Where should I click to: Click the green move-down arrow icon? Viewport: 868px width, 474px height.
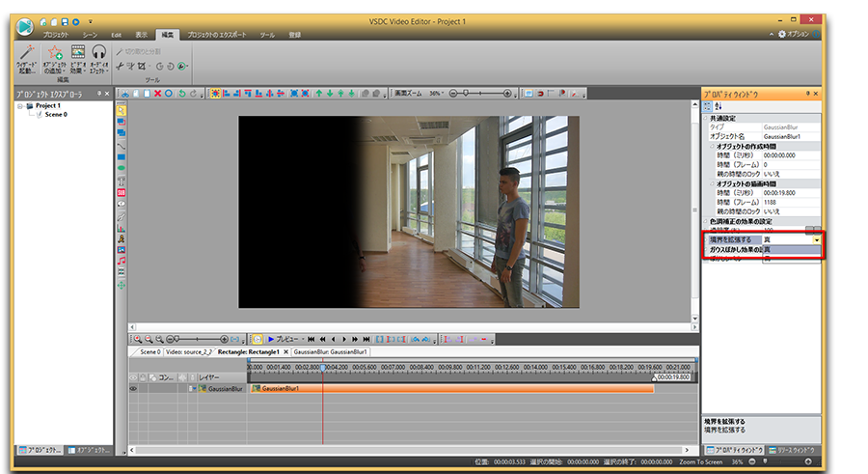[330, 94]
